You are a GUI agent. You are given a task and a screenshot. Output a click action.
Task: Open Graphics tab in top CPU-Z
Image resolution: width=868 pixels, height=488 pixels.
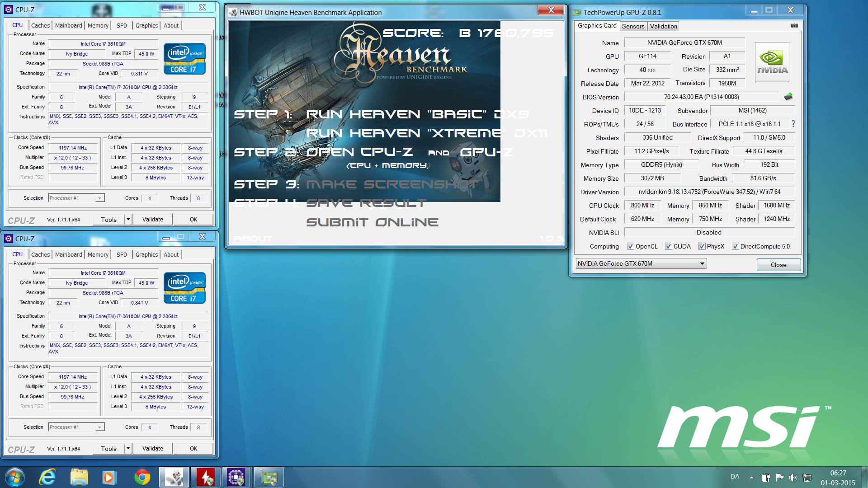pyautogui.click(x=146, y=26)
